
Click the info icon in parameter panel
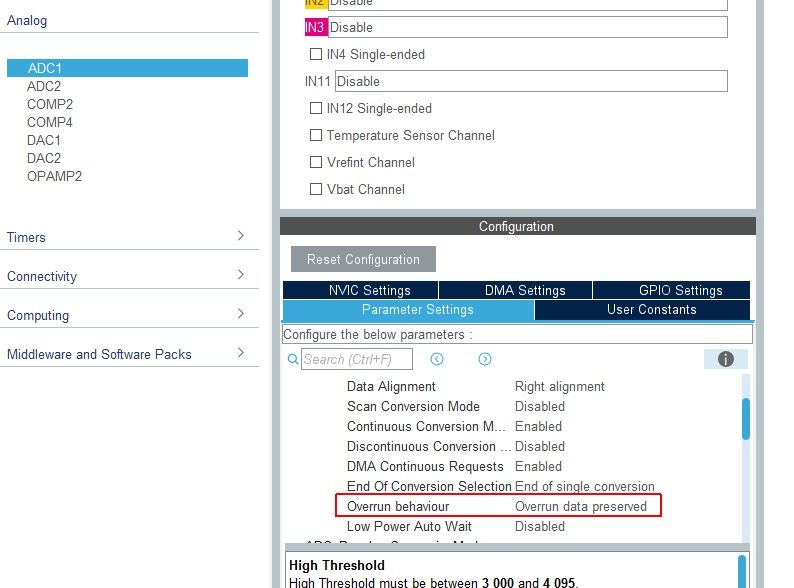[725, 359]
